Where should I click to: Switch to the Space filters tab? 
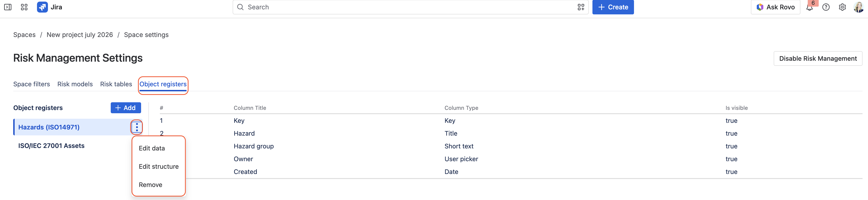pyautogui.click(x=31, y=84)
